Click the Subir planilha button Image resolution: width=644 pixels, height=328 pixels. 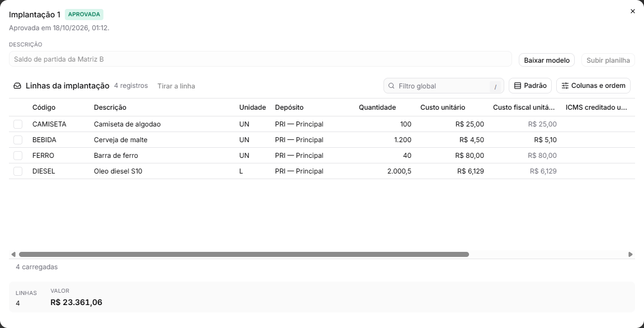coord(608,60)
